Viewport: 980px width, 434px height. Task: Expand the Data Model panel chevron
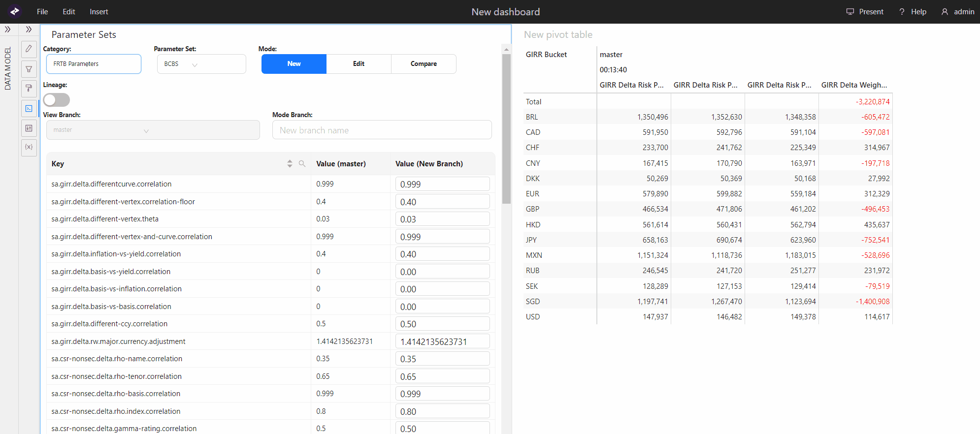8,30
